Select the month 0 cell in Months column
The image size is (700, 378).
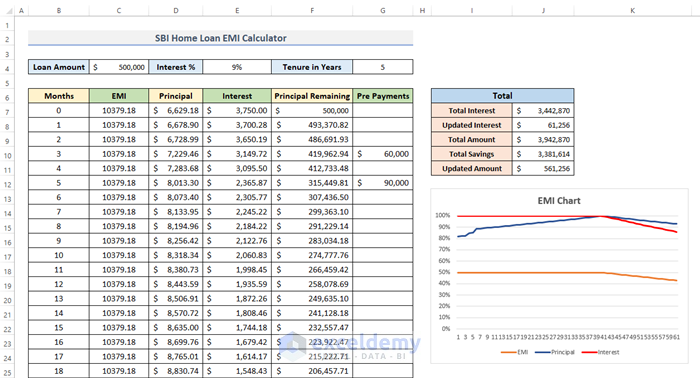[x=58, y=110]
